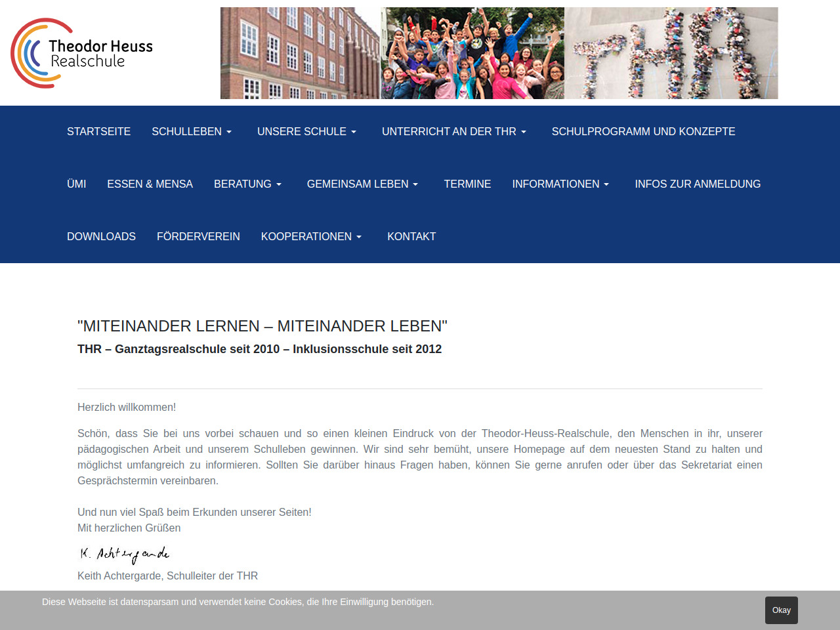840x630 pixels.
Task: View the Termine page
Action: pos(467,184)
